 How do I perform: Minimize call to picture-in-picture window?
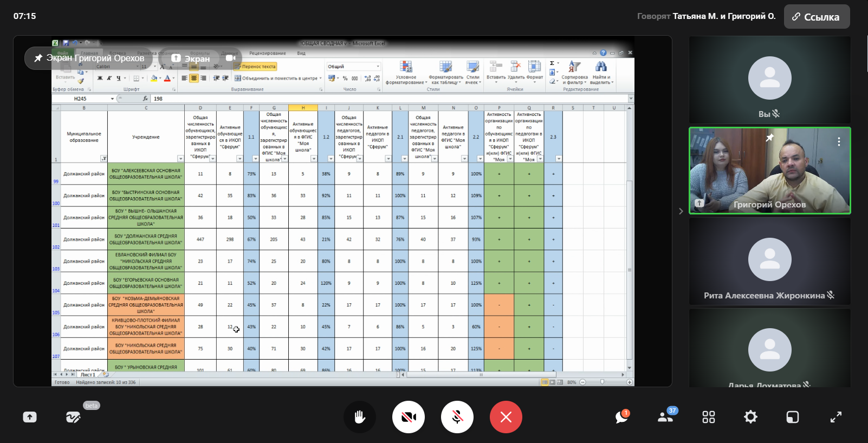[x=793, y=417]
